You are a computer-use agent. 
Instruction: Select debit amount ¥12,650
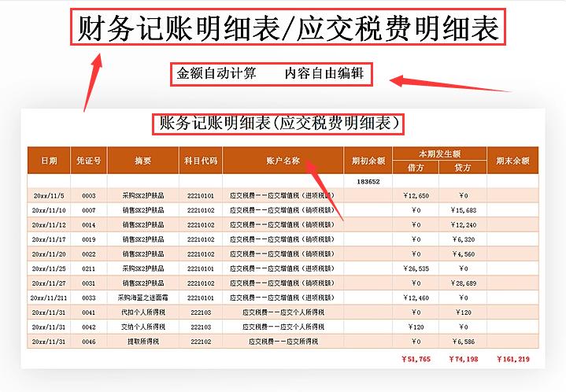(416, 196)
